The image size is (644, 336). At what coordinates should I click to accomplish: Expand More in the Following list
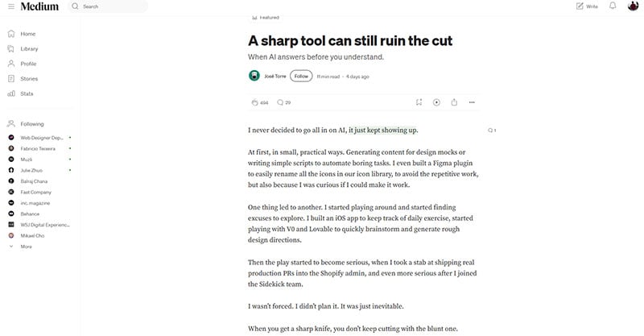coord(26,246)
